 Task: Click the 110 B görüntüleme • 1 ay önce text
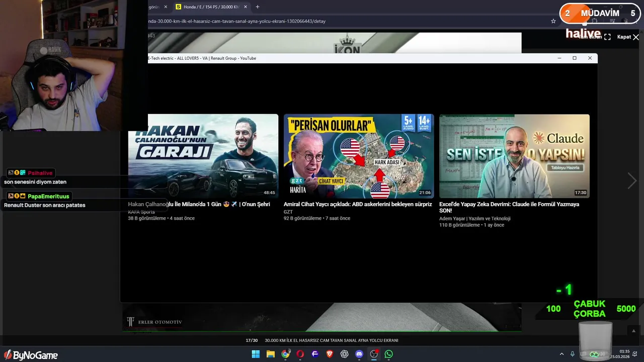point(471,225)
